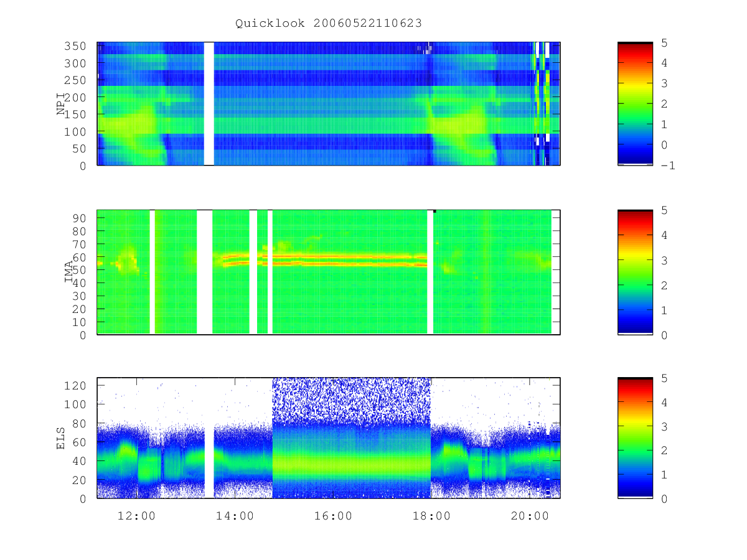Click the 250 tick on NPI axis
The width and height of the screenshot is (747, 560).
pos(75,81)
